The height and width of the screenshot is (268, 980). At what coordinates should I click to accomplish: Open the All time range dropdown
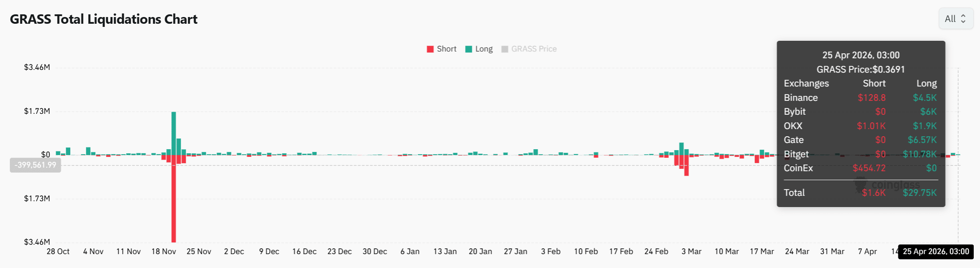[956, 18]
